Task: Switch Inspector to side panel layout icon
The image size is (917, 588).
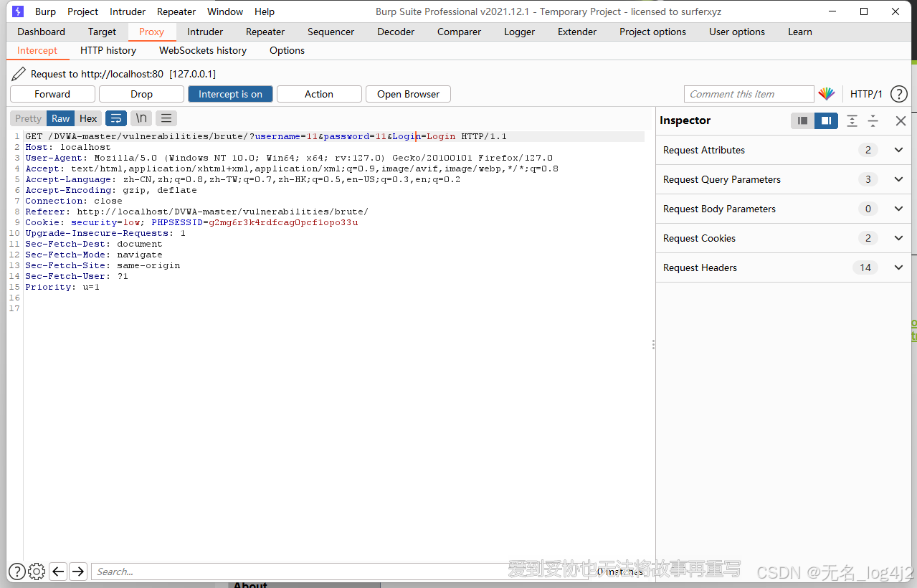Action: [x=826, y=120]
